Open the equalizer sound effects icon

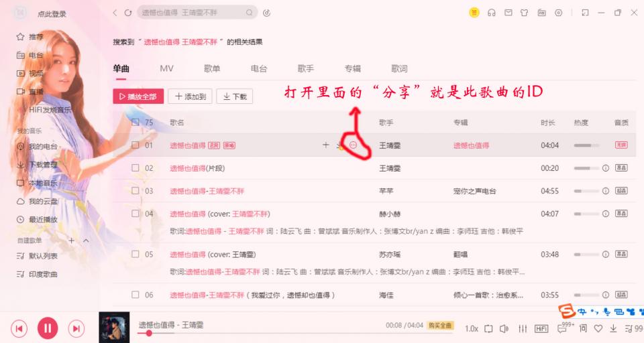(523, 328)
